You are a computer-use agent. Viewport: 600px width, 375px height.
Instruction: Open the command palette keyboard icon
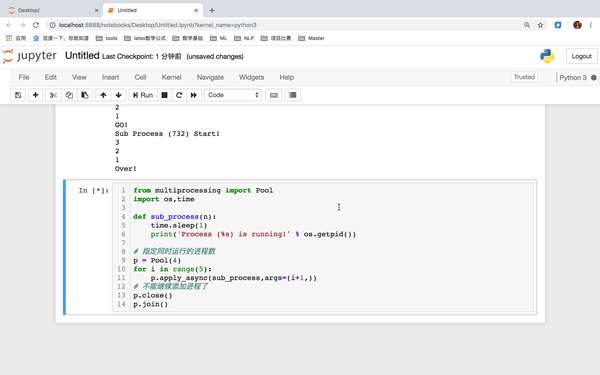274,95
